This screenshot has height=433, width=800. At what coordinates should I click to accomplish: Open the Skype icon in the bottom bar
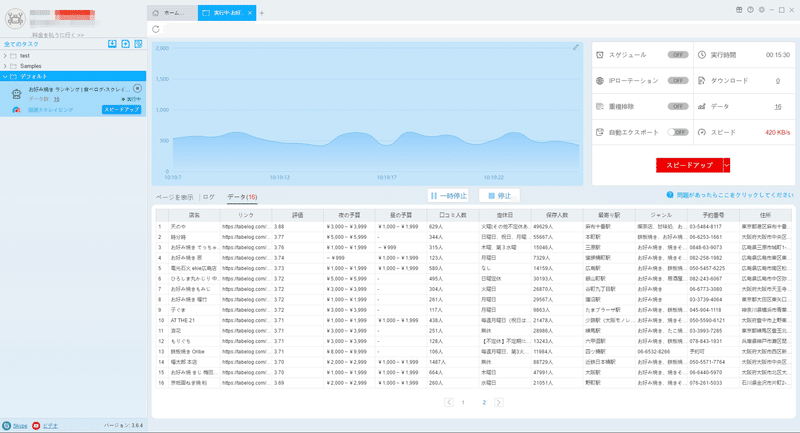point(7,425)
